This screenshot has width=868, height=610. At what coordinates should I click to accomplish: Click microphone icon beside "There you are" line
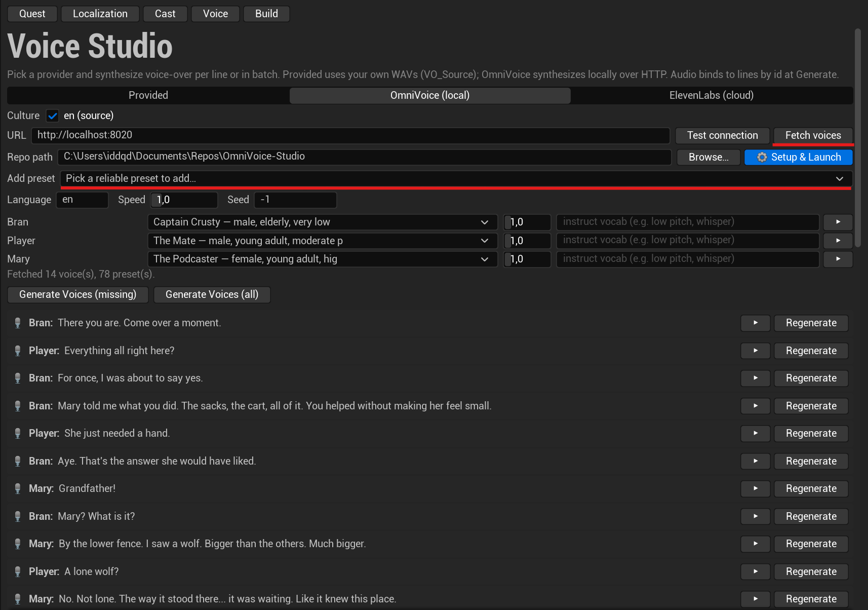(18, 323)
